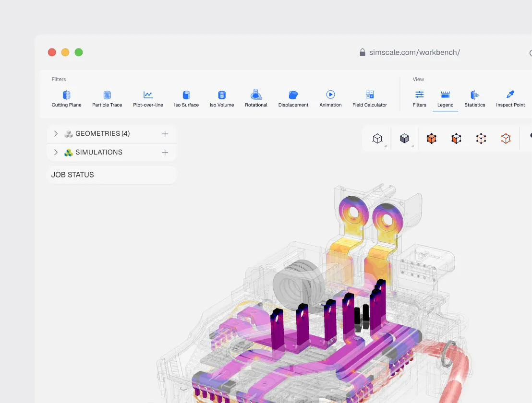Toggle the Filters view panel
The height and width of the screenshot is (403, 532).
click(419, 99)
